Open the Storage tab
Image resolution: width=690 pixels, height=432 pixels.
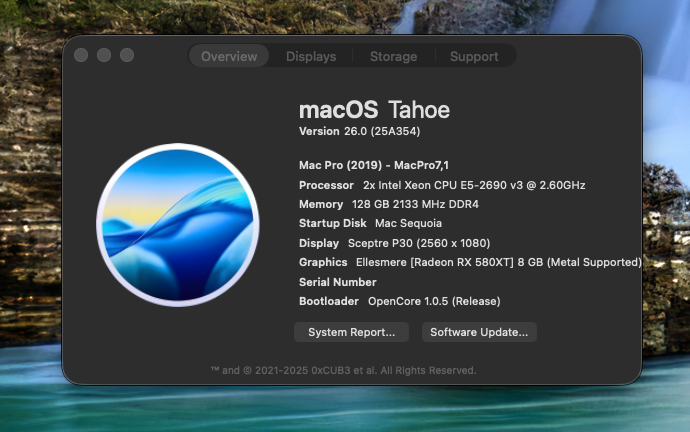point(393,56)
